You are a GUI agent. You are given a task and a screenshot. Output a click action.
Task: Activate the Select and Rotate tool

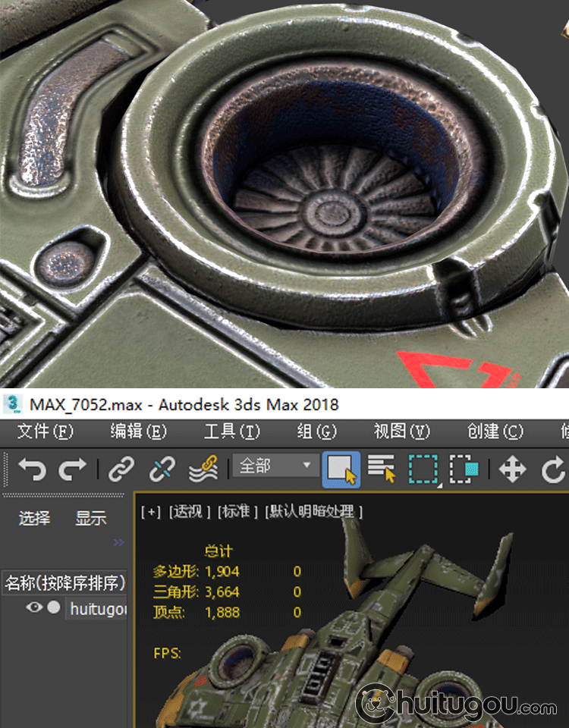tap(553, 469)
